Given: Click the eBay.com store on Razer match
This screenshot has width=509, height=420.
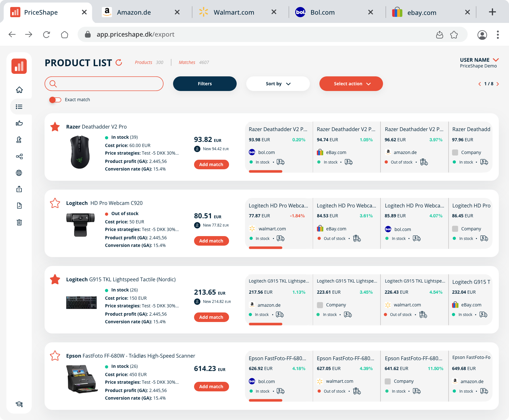Looking at the screenshot, I should coord(331,152).
